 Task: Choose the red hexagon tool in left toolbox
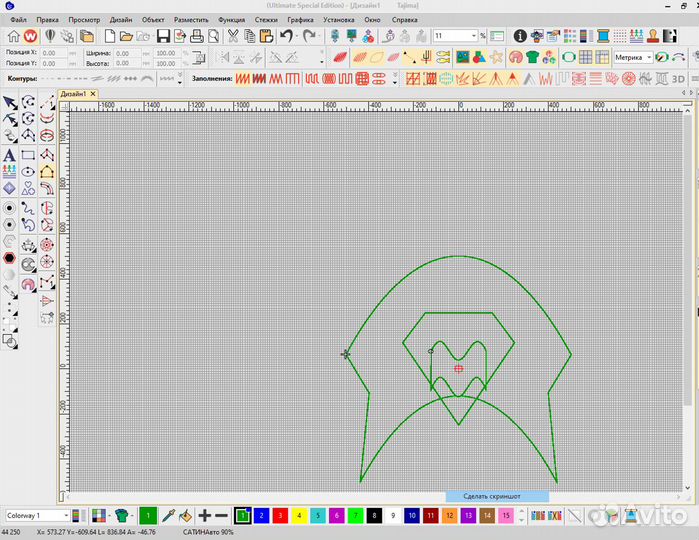click(x=9, y=258)
